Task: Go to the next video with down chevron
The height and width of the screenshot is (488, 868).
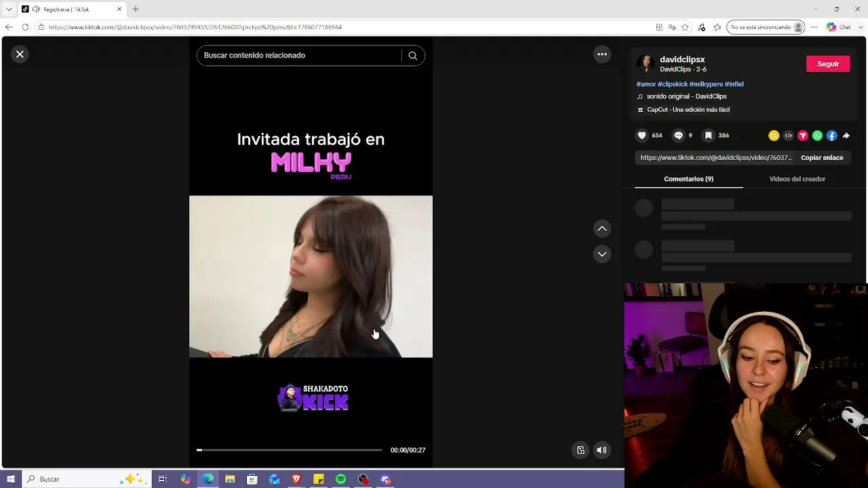Action: [602, 254]
